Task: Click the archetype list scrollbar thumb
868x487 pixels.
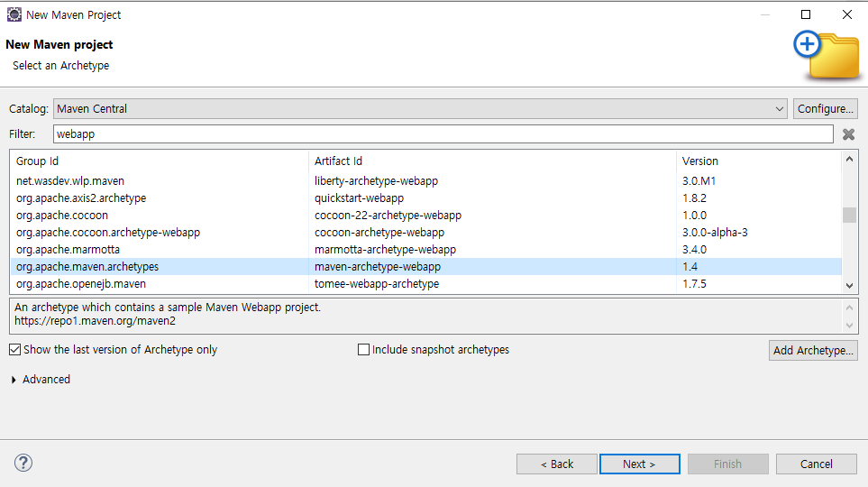Action: (850, 215)
